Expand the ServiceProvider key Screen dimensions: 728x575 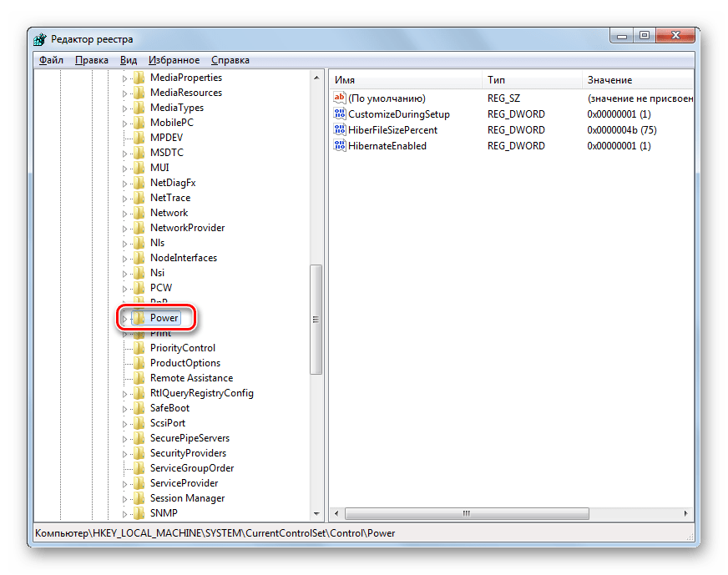click(x=124, y=484)
